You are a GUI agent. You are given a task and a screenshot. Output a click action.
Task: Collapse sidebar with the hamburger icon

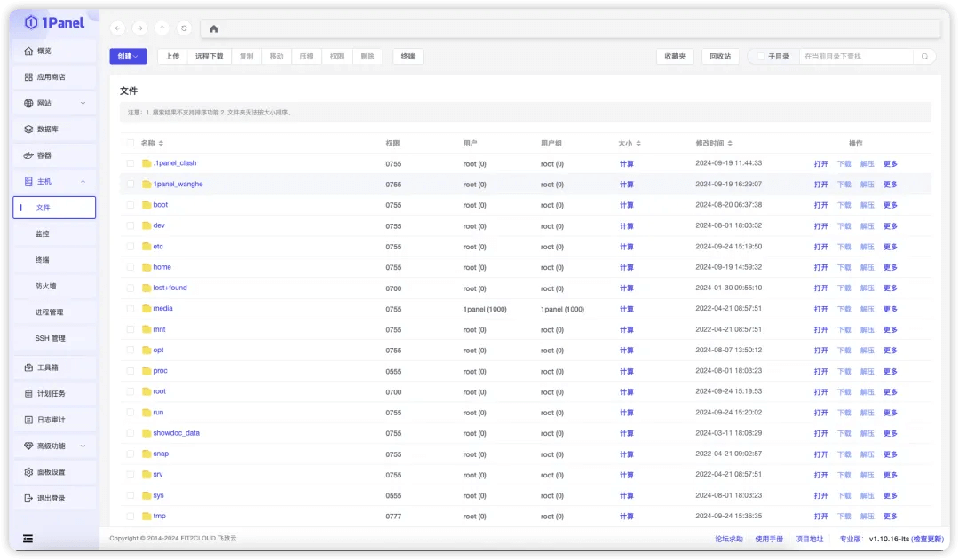pyautogui.click(x=28, y=539)
